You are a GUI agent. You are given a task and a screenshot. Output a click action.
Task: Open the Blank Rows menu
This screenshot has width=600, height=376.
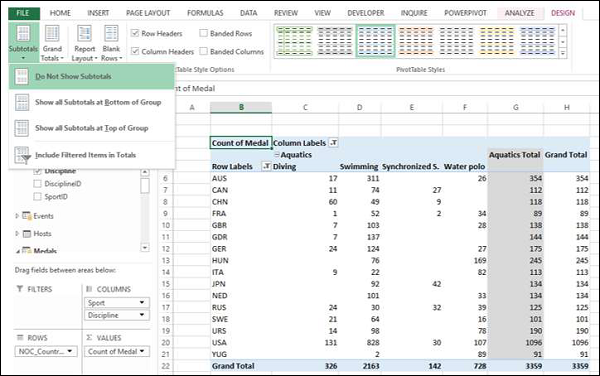111,42
